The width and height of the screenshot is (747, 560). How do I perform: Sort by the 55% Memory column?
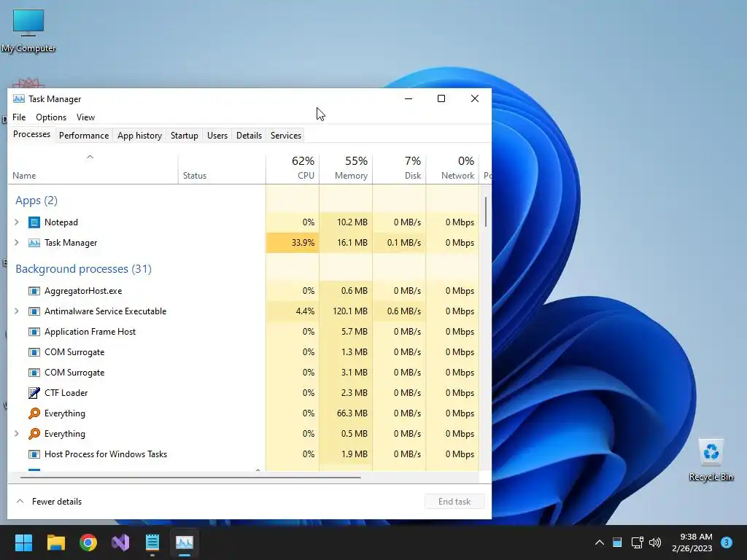click(x=346, y=169)
